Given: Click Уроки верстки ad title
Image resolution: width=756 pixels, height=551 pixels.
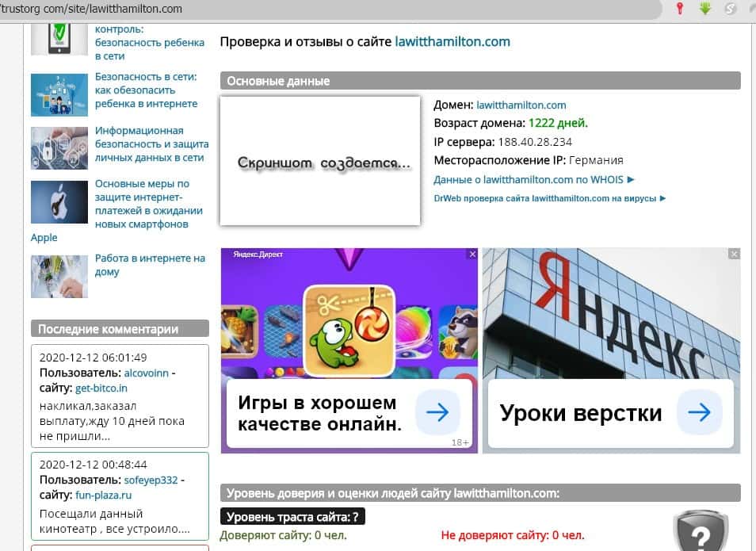Looking at the screenshot, I should [x=581, y=413].
